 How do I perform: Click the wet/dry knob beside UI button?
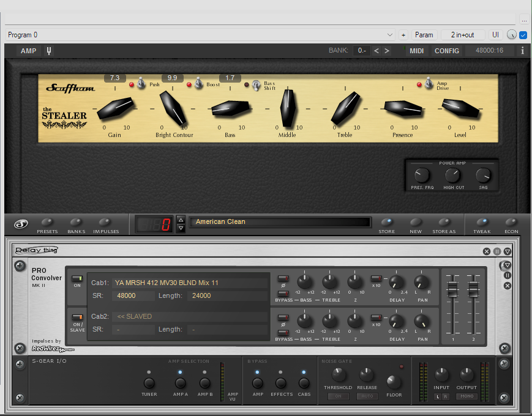point(512,35)
